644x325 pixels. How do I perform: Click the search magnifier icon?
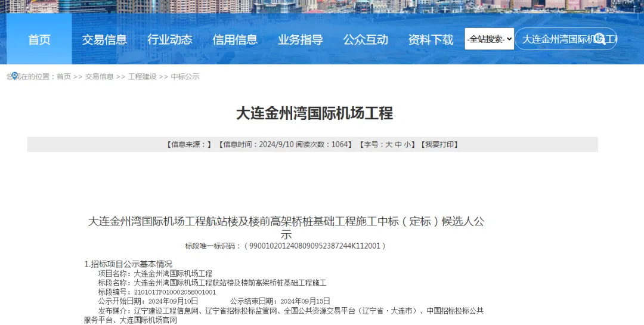coord(600,39)
